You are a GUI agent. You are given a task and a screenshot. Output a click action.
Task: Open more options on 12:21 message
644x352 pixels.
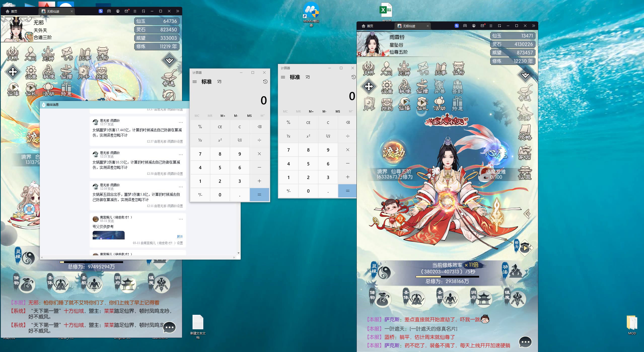point(181,155)
